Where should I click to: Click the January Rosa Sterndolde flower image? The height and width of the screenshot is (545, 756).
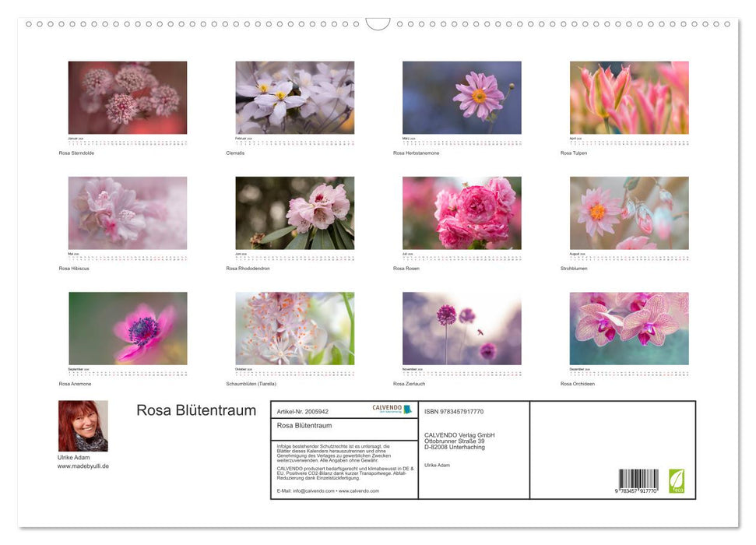pyautogui.click(x=127, y=96)
